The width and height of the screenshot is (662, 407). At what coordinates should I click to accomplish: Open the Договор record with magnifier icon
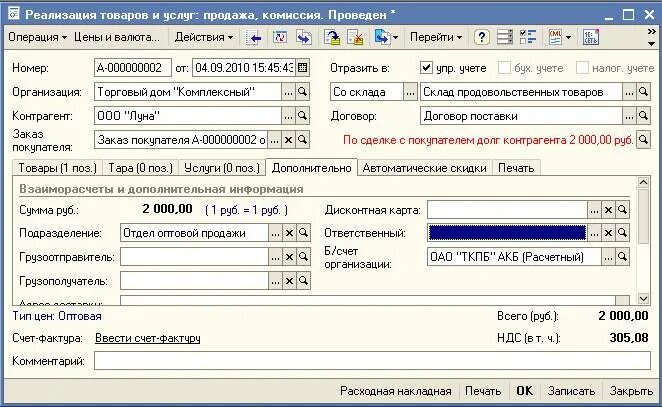click(643, 116)
